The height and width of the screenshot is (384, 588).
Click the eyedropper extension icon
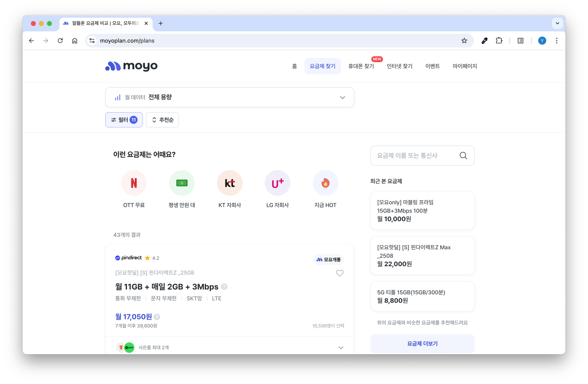coord(484,41)
